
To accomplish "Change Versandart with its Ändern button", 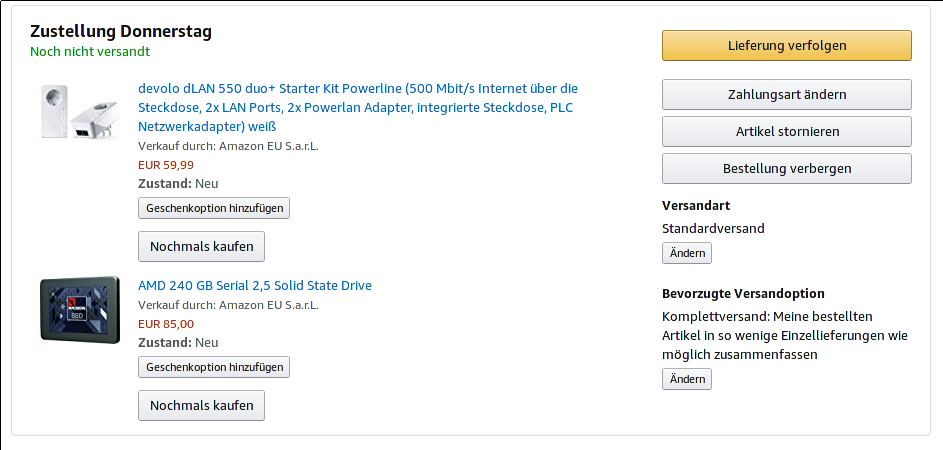I will [687, 253].
